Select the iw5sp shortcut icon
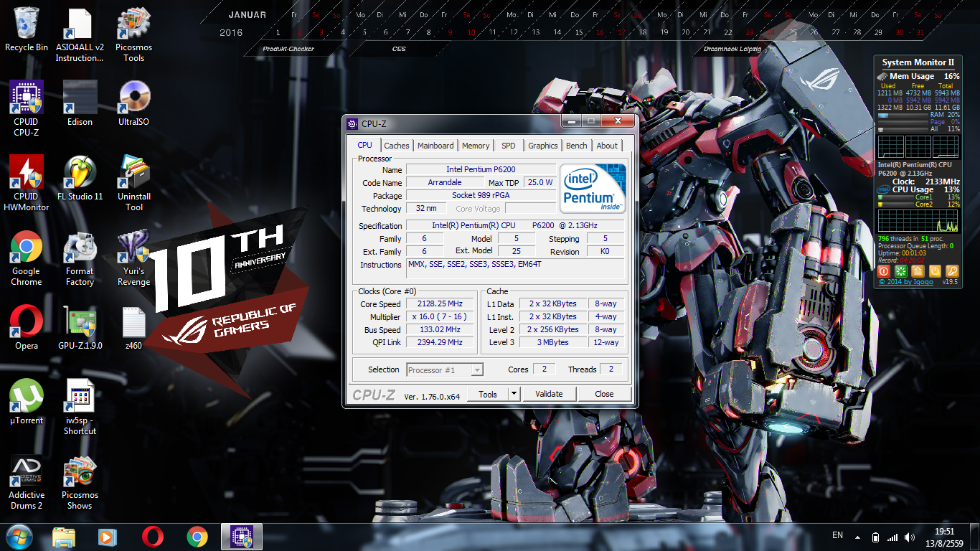 point(80,408)
